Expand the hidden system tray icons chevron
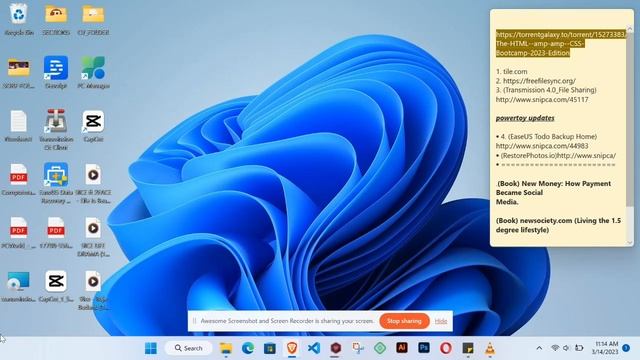 point(539,348)
